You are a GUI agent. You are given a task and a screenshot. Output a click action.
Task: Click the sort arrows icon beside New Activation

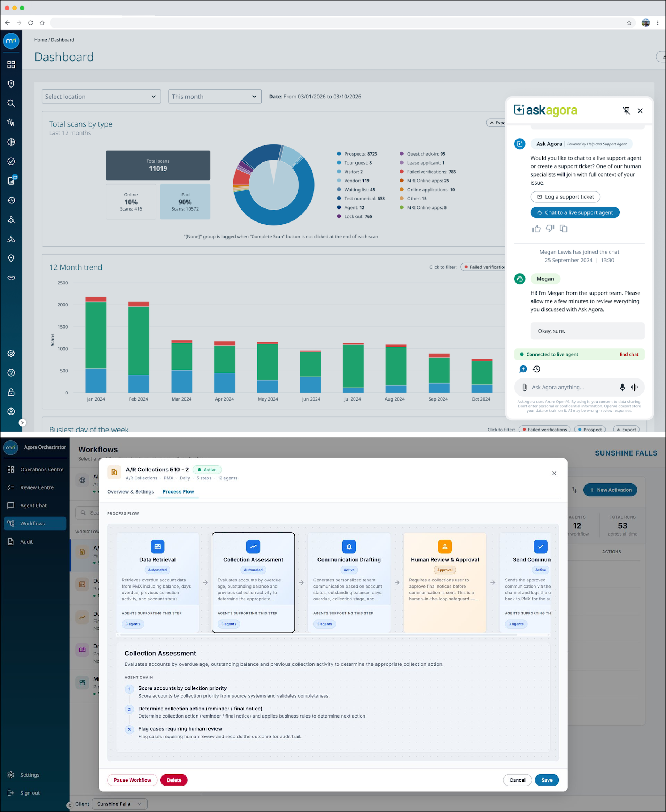tap(574, 490)
